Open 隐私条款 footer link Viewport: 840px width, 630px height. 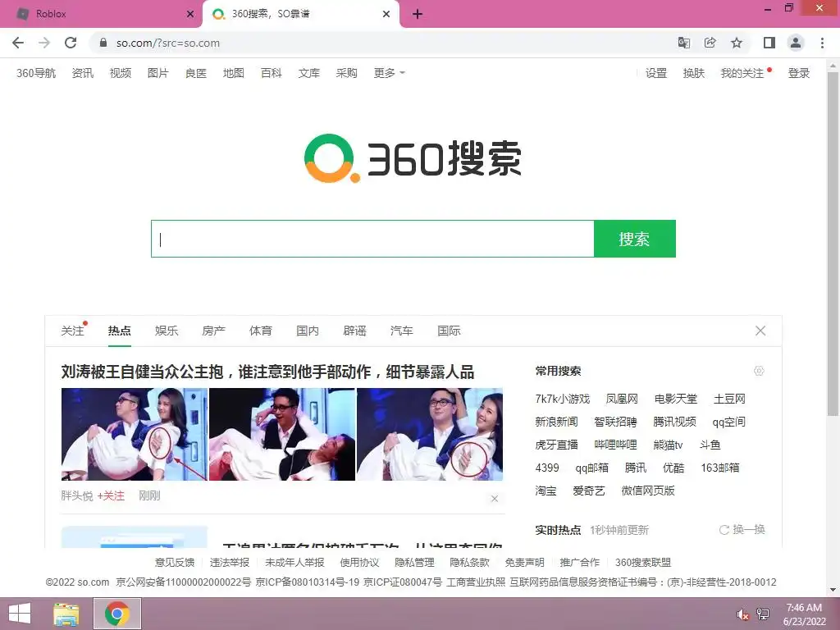(x=470, y=563)
